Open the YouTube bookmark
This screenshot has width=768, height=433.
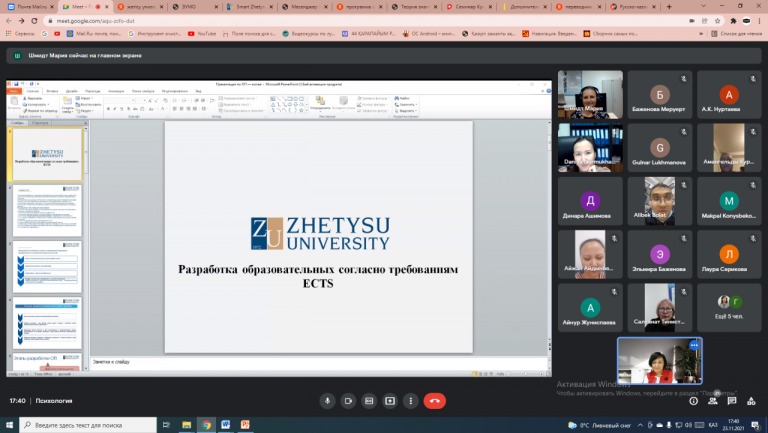(200, 34)
